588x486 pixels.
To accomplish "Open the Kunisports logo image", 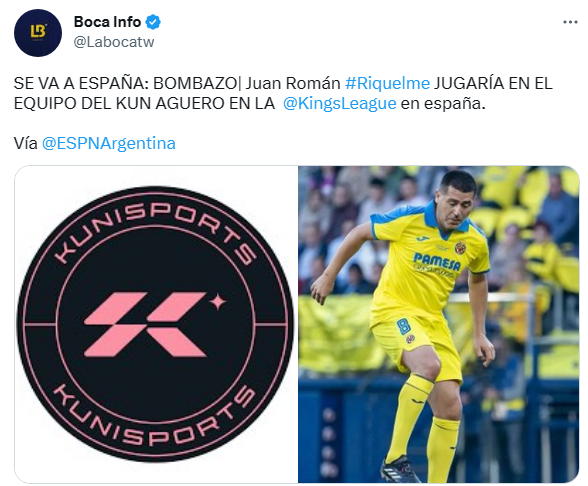I will point(156,324).
